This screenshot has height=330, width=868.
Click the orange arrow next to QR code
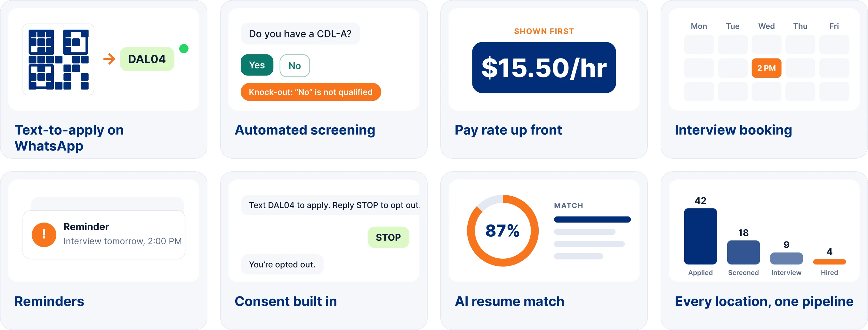tap(109, 59)
